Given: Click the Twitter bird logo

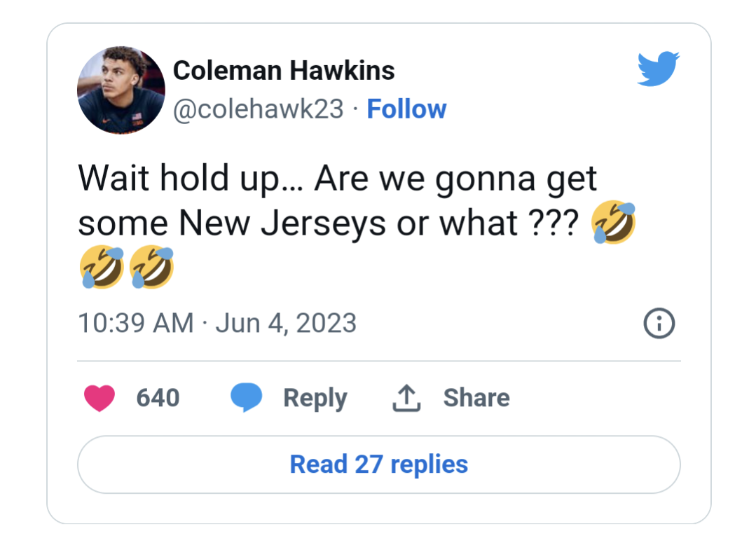Looking at the screenshot, I should tap(657, 69).
